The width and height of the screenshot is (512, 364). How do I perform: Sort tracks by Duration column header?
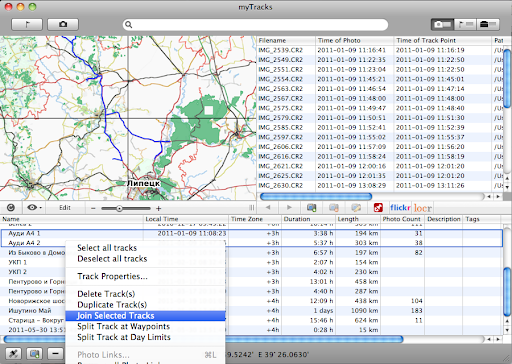pos(307,219)
